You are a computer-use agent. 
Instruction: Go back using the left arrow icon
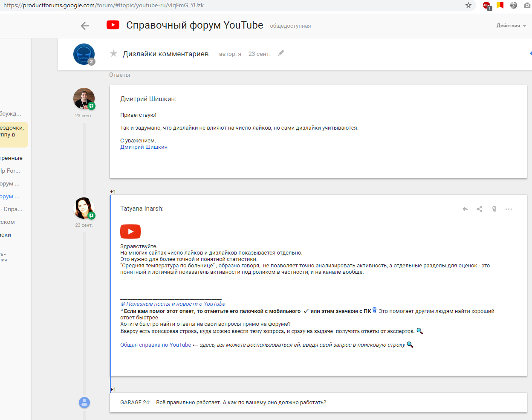click(x=85, y=26)
